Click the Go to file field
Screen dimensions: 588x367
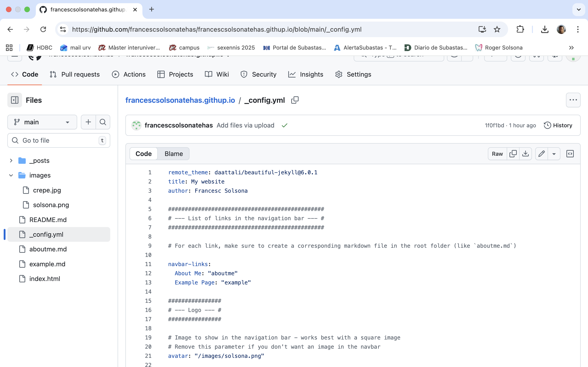pyautogui.click(x=58, y=140)
